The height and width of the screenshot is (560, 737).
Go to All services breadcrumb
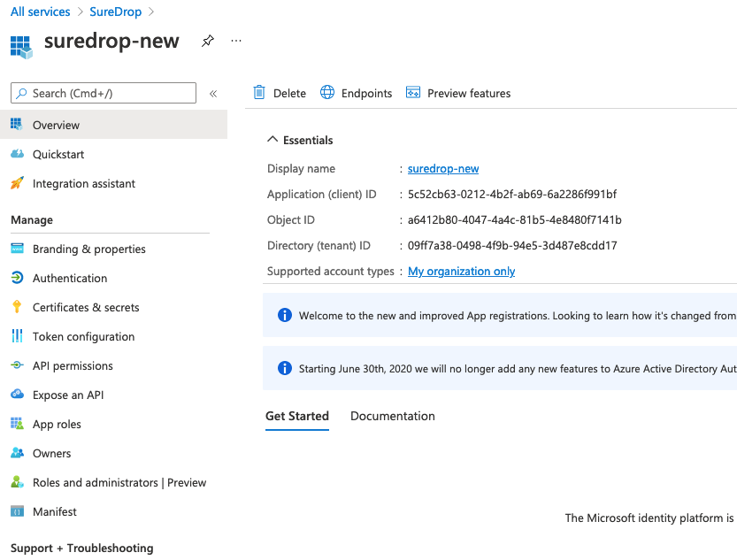pyautogui.click(x=41, y=12)
